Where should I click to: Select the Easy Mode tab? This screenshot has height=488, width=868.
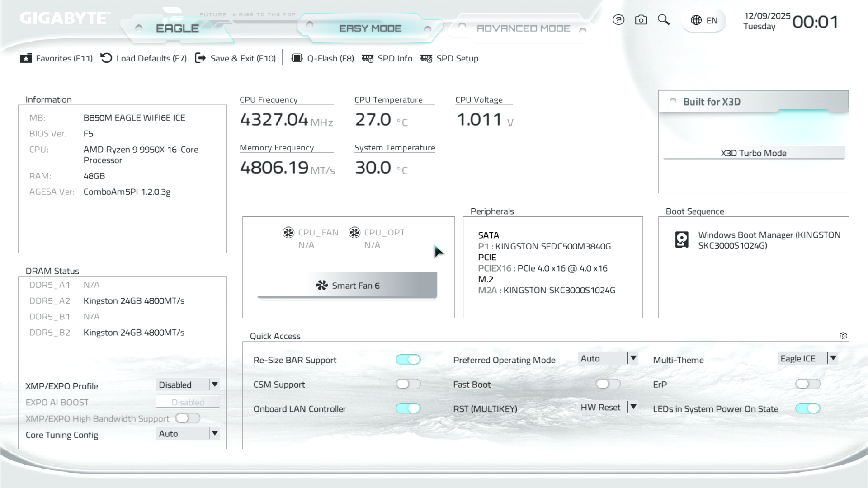click(370, 28)
